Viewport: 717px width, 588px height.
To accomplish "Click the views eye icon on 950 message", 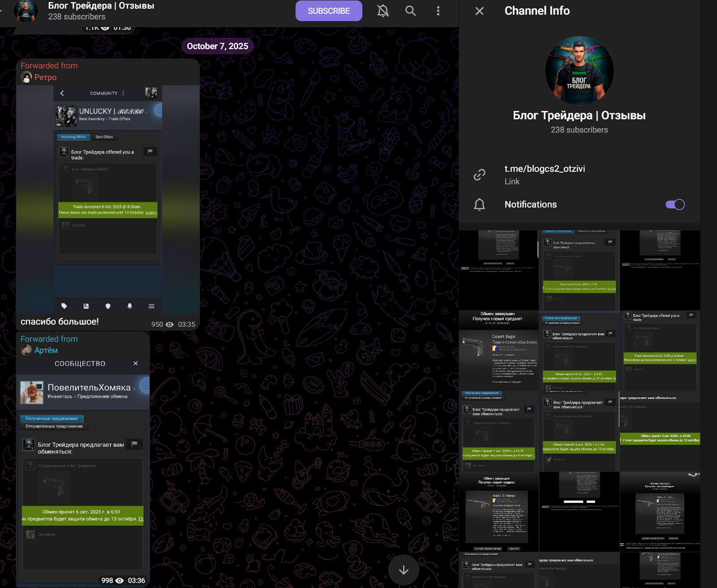I will pos(169,325).
